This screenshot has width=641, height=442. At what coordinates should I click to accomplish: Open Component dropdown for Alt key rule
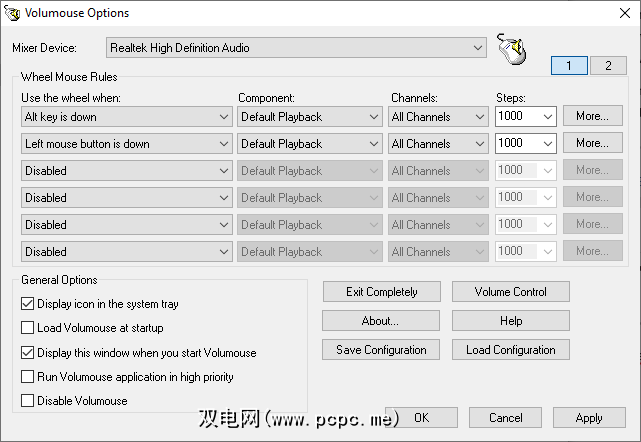tap(310, 117)
